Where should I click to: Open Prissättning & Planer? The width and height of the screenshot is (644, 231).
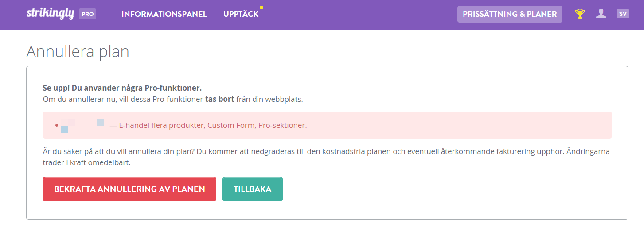(510, 14)
